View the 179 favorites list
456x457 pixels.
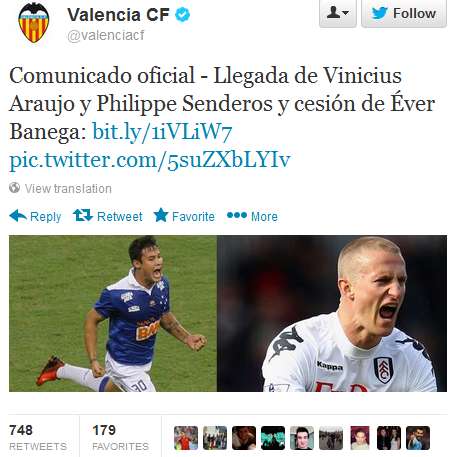(x=121, y=437)
